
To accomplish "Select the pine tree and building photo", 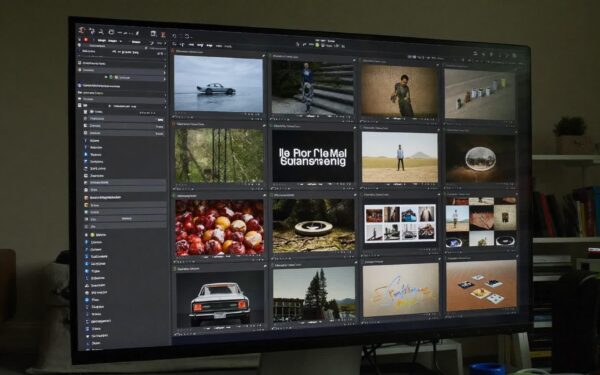I will 314,294.
